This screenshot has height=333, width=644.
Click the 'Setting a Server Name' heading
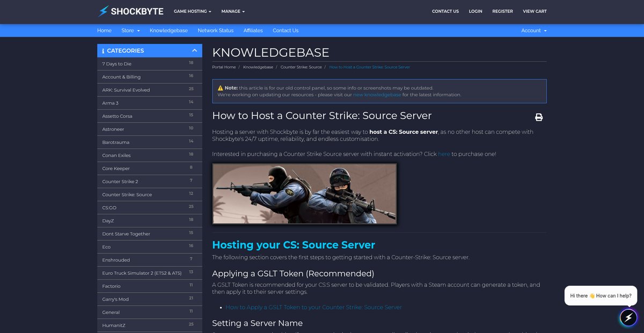(x=258, y=323)
